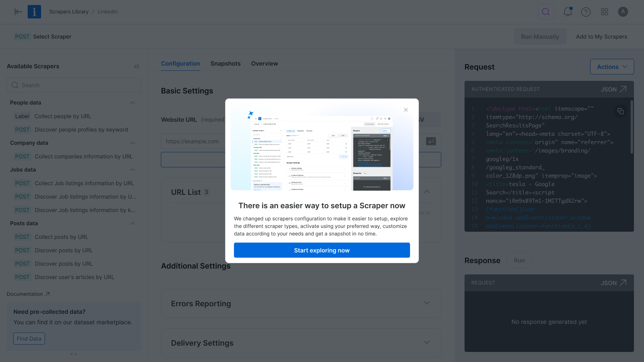Switch to the Overview tab
The width and height of the screenshot is (644, 362).
[264, 64]
